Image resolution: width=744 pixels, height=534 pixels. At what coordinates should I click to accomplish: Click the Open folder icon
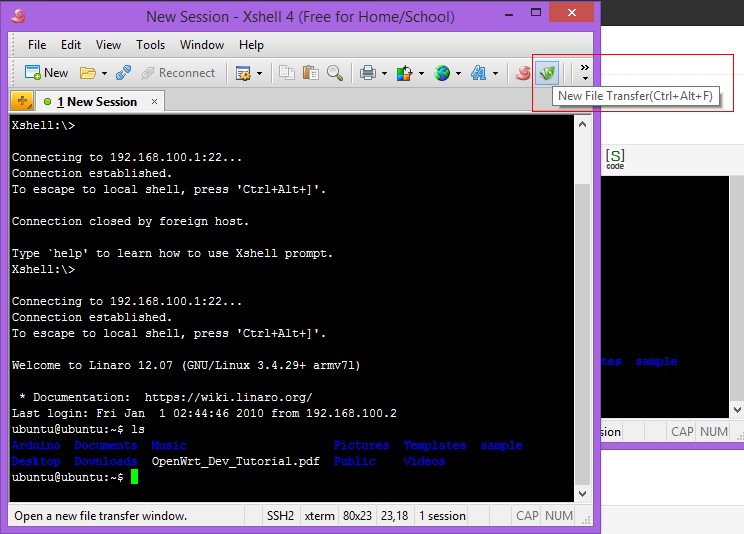(x=87, y=73)
